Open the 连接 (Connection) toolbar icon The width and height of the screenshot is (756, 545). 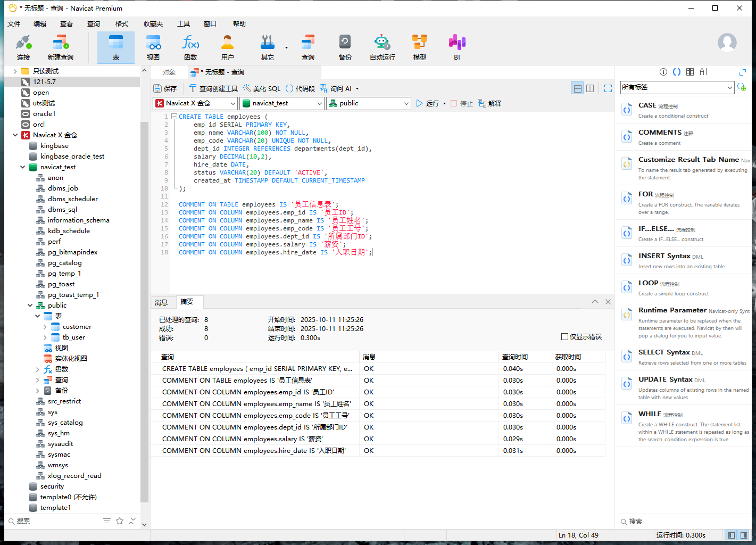[23, 47]
